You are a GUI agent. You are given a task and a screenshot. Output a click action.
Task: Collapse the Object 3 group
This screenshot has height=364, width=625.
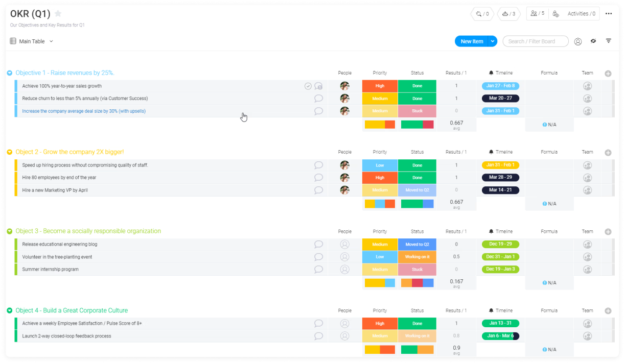click(x=9, y=231)
